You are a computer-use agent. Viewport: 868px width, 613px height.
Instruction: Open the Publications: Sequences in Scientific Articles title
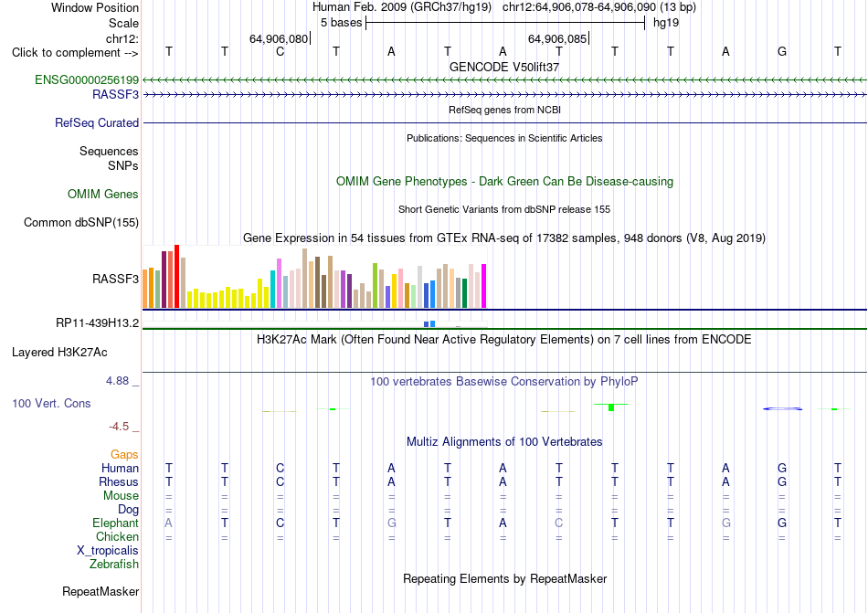click(x=504, y=138)
